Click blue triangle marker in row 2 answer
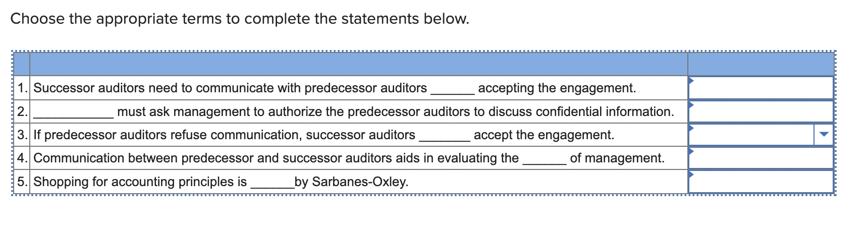Screen dimensions: 868x232 click(691, 104)
